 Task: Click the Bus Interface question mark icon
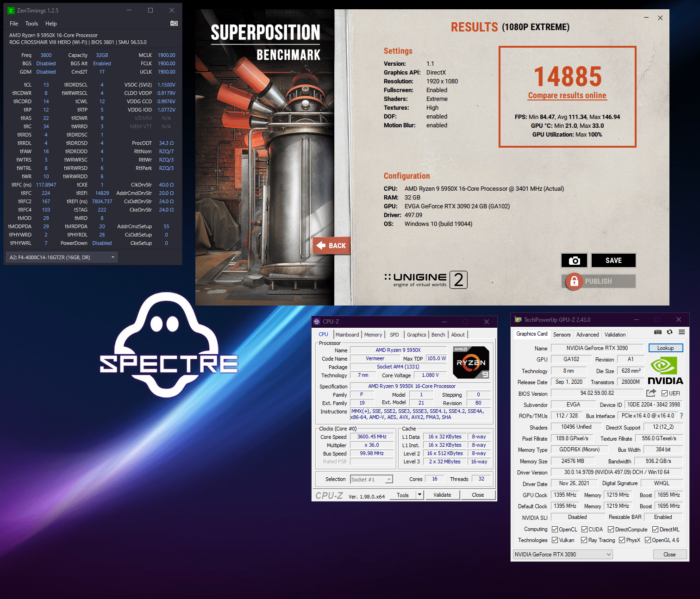[x=681, y=416]
